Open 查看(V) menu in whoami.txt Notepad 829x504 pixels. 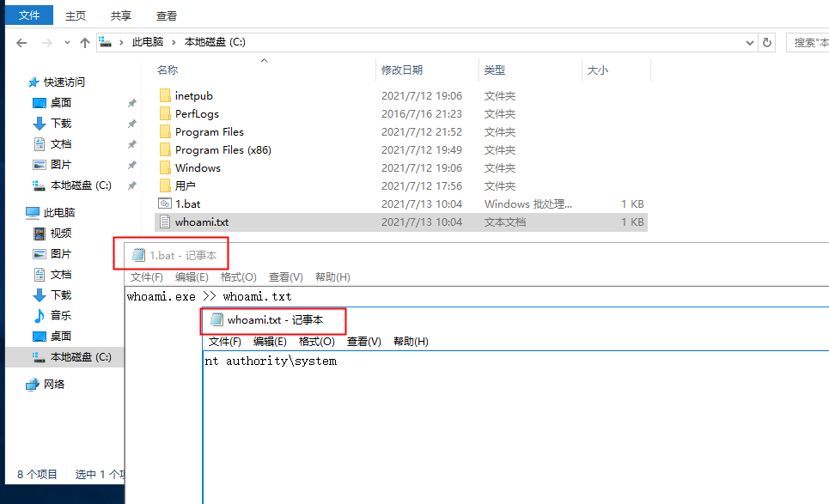coord(363,341)
